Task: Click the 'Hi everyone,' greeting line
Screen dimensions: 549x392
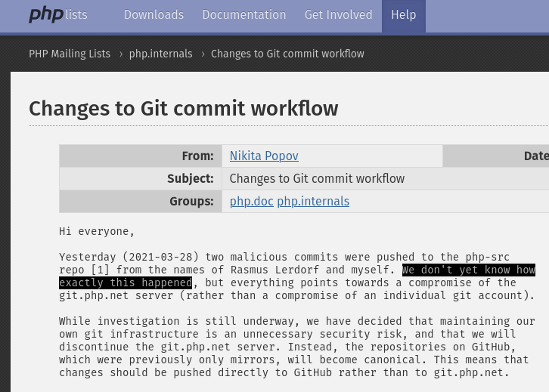Action: (97, 231)
